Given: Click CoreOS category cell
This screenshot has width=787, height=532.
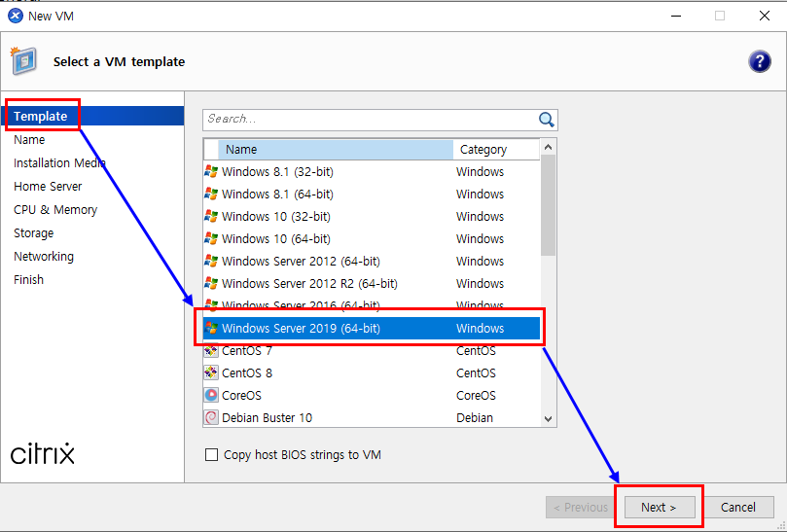Looking at the screenshot, I should pos(476,396).
